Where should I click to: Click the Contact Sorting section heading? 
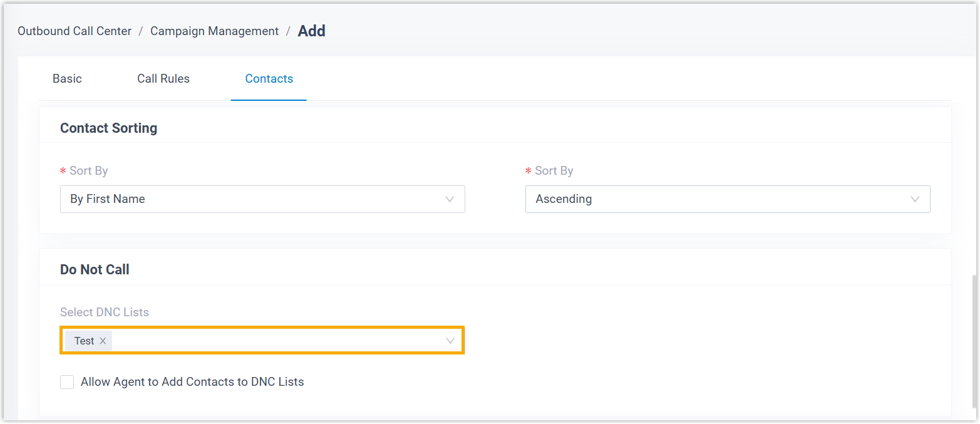[x=108, y=128]
